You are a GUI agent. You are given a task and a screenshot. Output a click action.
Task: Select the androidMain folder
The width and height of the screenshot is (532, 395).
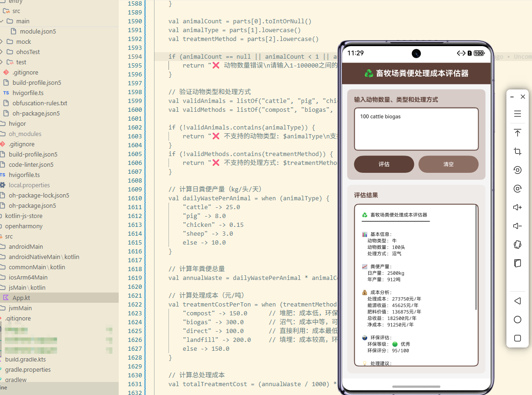pyautogui.click(x=26, y=246)
